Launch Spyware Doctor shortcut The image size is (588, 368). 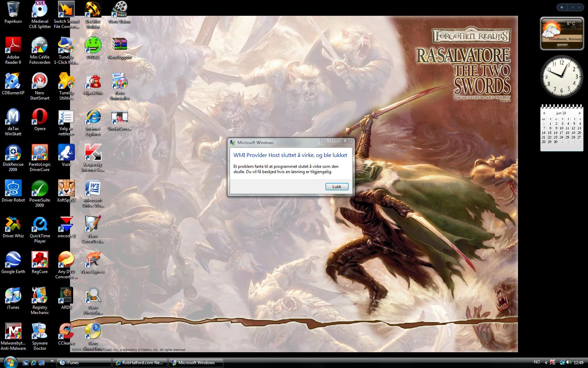40,336
